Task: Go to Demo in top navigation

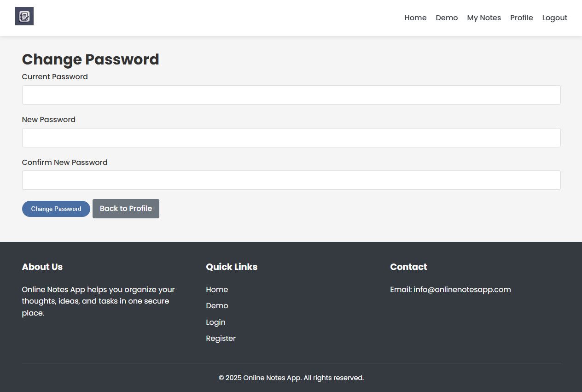Action: [447, 18]
